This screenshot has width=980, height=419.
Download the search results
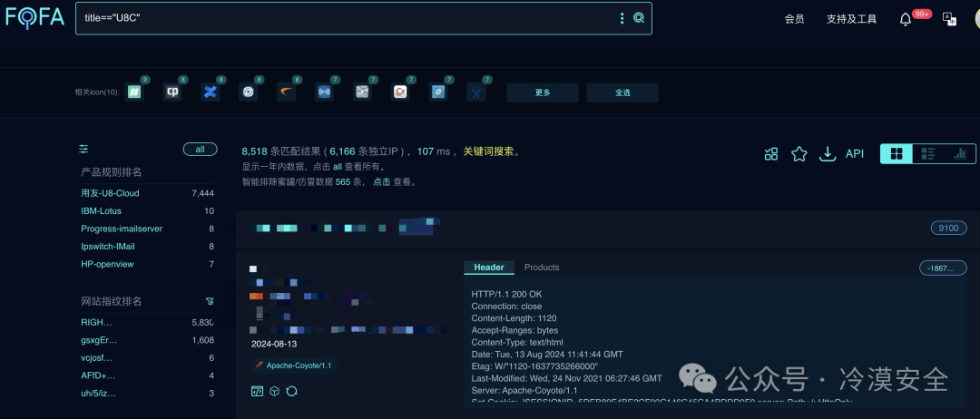click(x=828, y=153)
